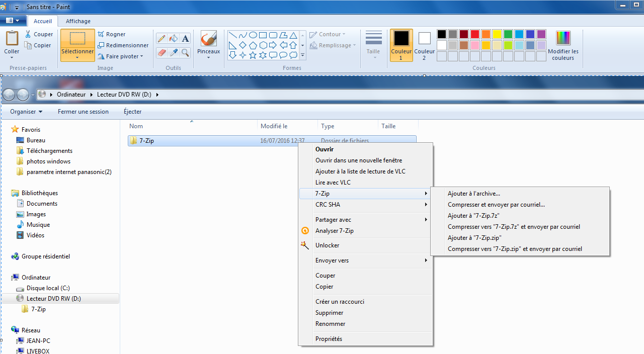Click Analyser 7-Zip context menu entry
644x354 pixels.
click(366, 231)
